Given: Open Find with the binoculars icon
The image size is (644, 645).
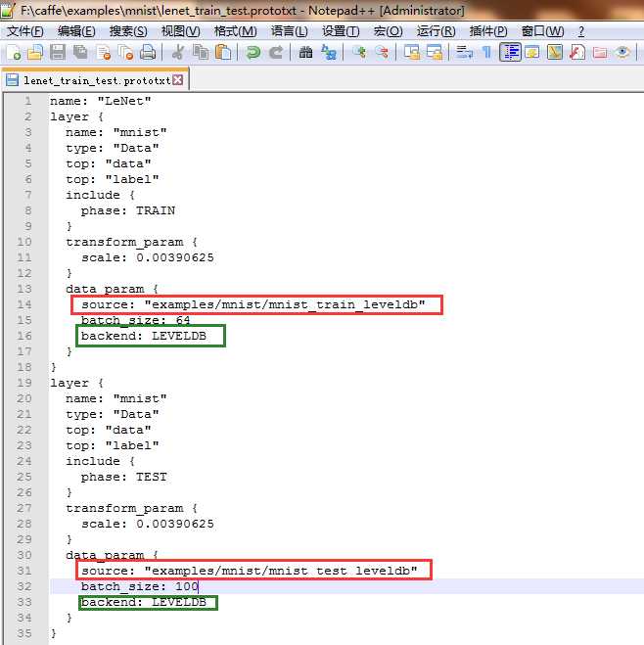Looking at the screenshot, I should pyautogui.click(x=305, y=53).
